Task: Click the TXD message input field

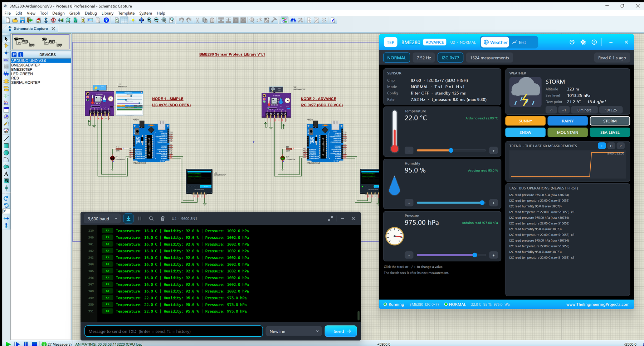Action: point(174,331)
